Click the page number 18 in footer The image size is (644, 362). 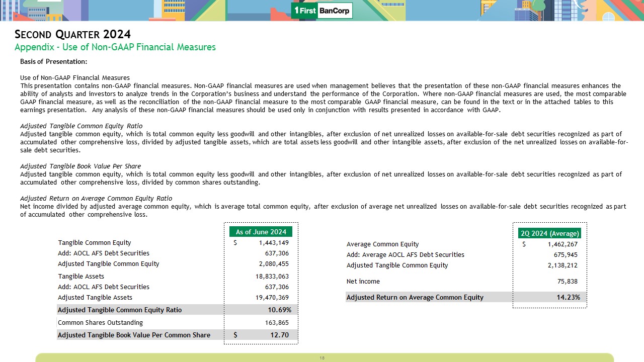[322, 358]
